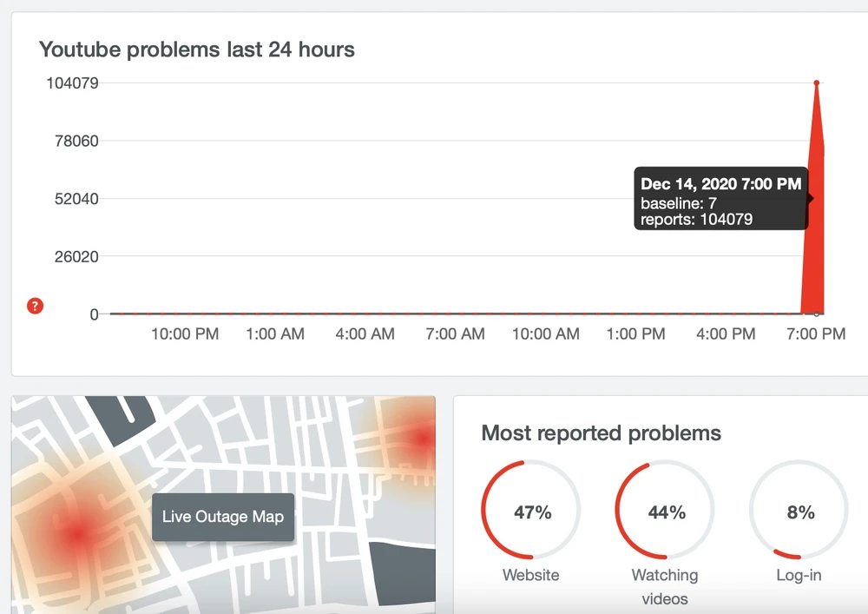Viewport: 868px width, 614px height.
Task: Click the tooltip 'reports: 104079' text
Action: pyautogui.click(x=696, y=219)
